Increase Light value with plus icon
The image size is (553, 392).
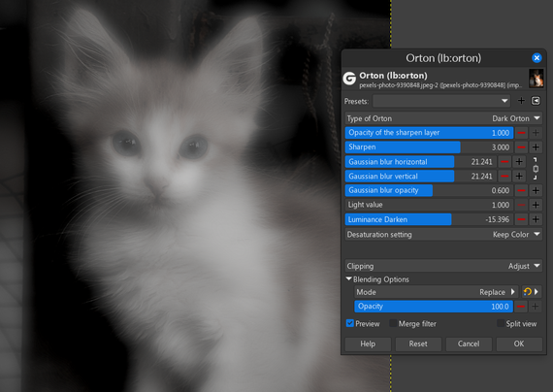536,205
